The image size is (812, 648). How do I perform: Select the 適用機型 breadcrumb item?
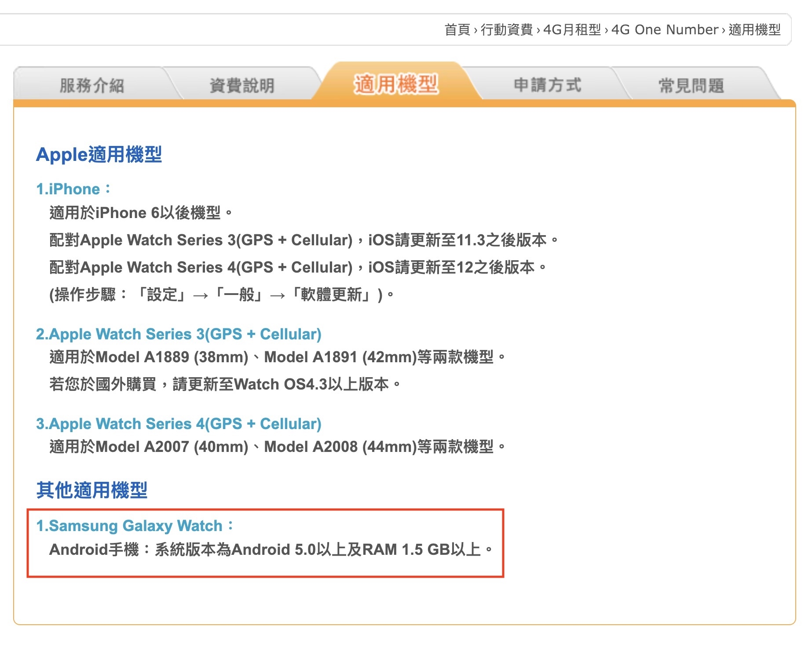pyautogui.click(x=754, y=29)
